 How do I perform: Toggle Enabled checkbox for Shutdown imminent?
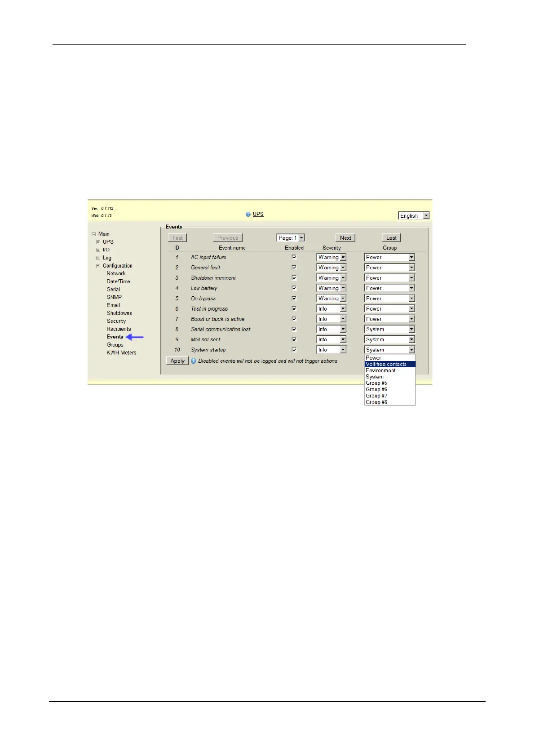[294, 278]
